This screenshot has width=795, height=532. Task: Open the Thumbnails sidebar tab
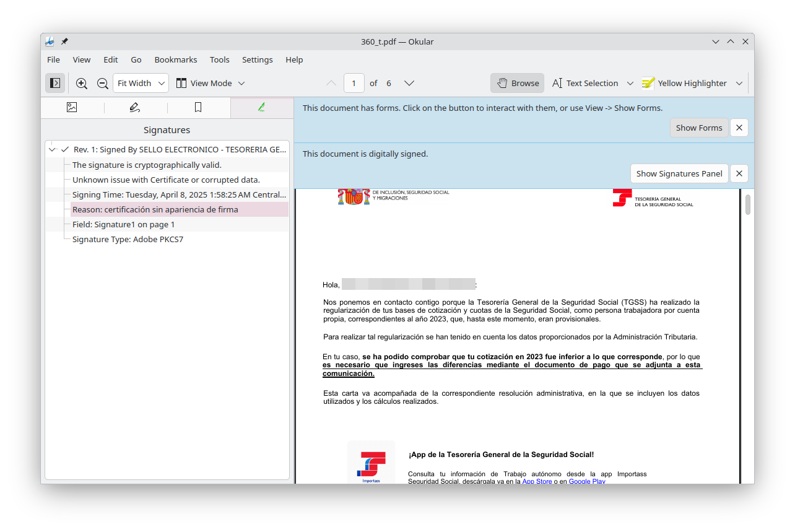pyautogui.click(x=72, y=107)
